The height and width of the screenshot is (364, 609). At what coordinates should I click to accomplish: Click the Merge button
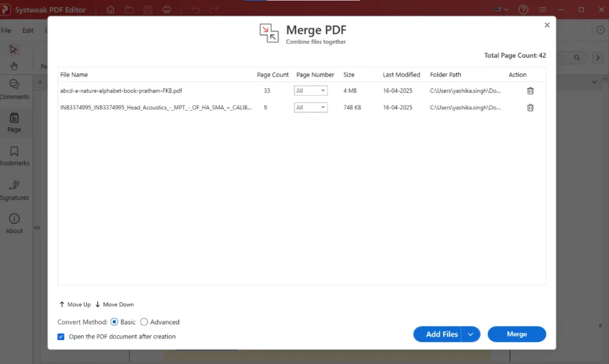click(x=516, y=334)
